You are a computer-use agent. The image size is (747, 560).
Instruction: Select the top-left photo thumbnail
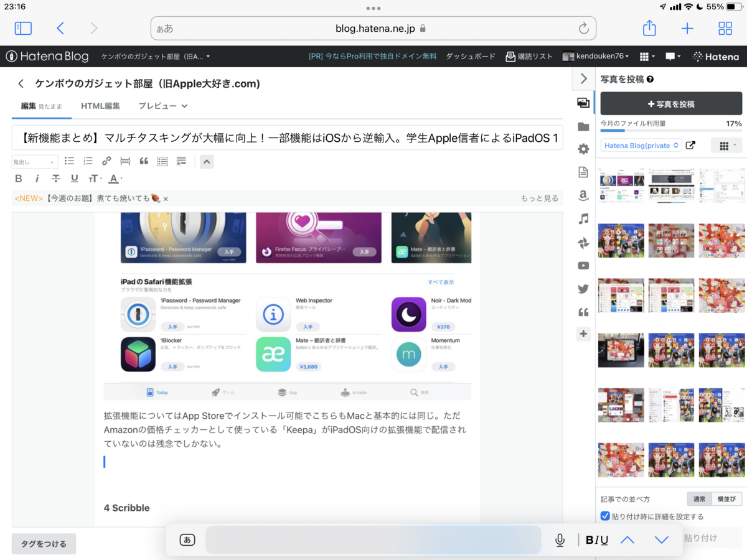click(x=621, y=185)
